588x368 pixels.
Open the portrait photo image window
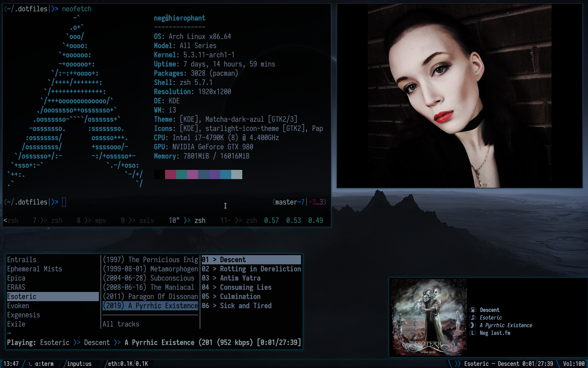(x=459, y=96)
